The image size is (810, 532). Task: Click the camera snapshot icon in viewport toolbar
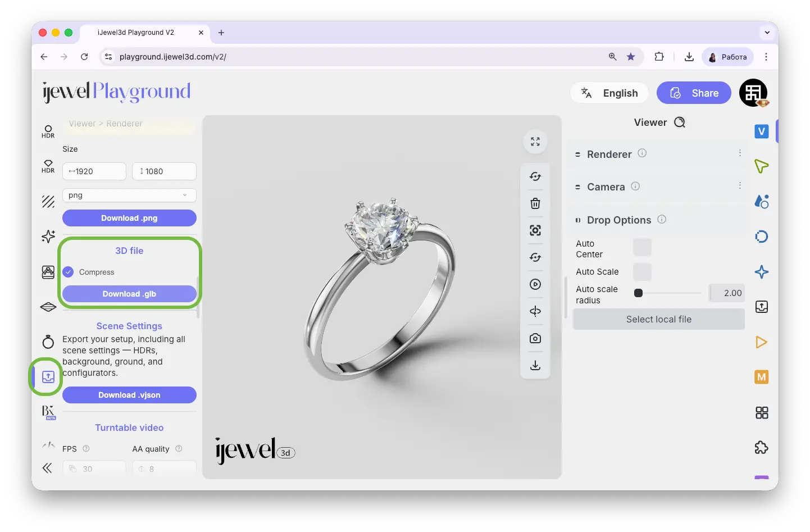point(535,338)
